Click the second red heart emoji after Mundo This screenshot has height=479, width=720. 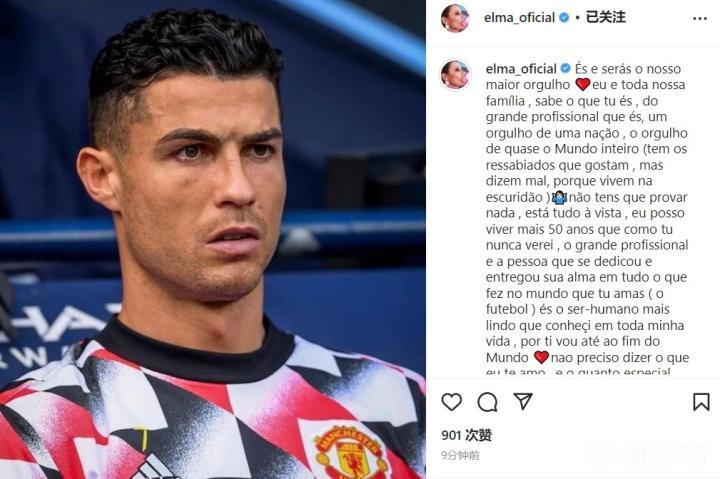(541, 357)
